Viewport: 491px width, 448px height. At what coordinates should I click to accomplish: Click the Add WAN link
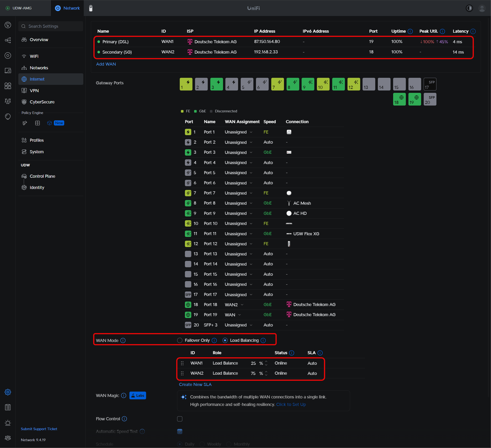(x=106, y=64)
